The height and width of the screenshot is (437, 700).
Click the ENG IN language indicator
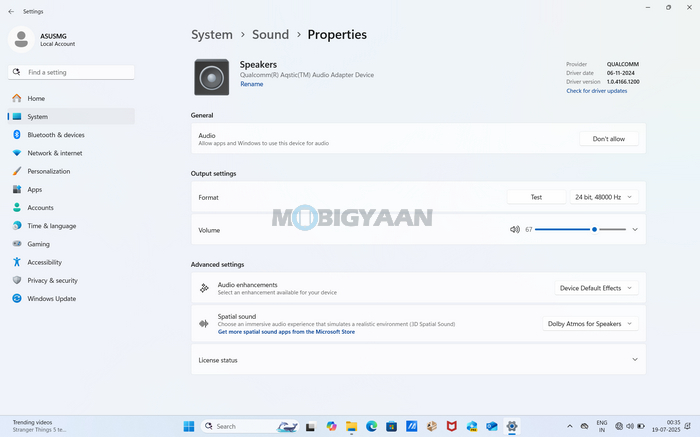(x=601, y=426)
